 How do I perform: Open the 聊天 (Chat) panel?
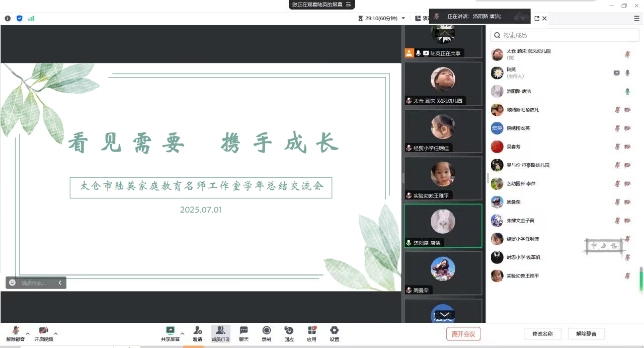pos(244,331)
